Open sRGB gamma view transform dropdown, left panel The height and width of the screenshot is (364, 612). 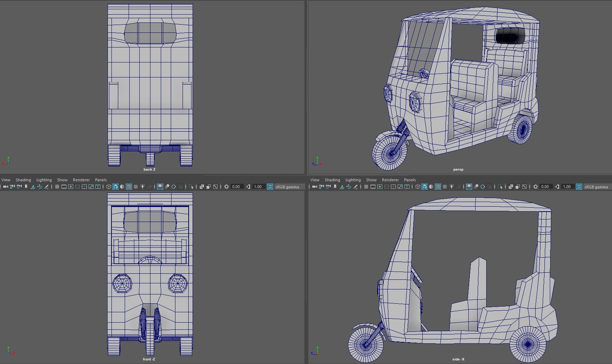click(287, 187)
